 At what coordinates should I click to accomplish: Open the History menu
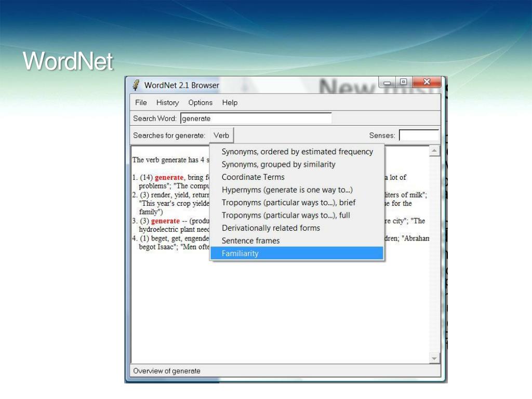167,102
